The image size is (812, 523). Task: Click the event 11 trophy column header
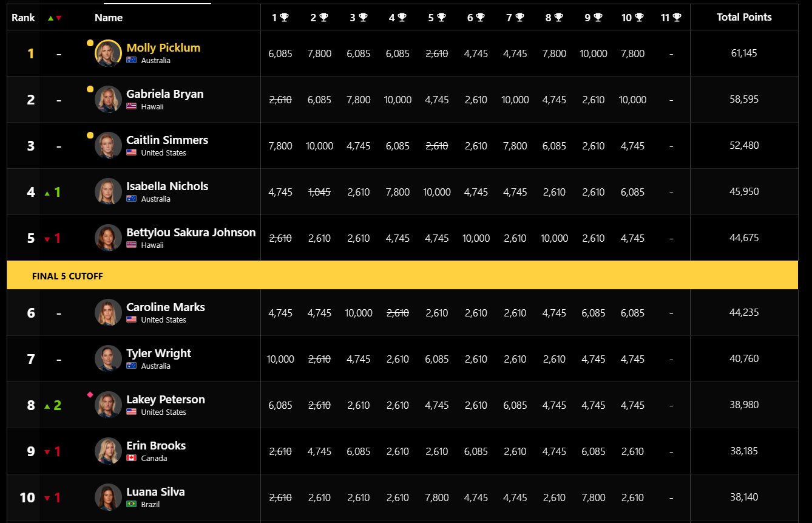(x=671, y=18)
